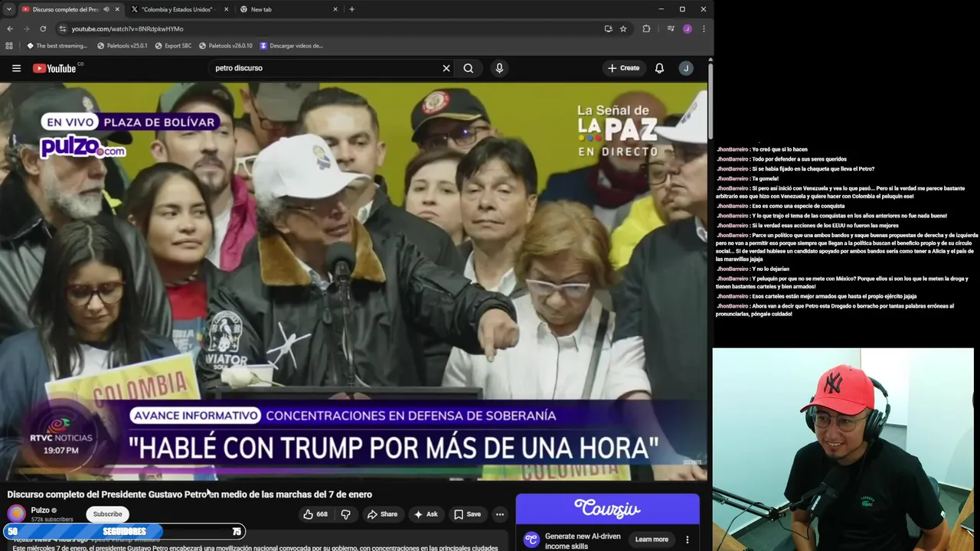Expand the video description text
Image resolution: width=980 pixels, height=551 pixels.
point(255,547)
